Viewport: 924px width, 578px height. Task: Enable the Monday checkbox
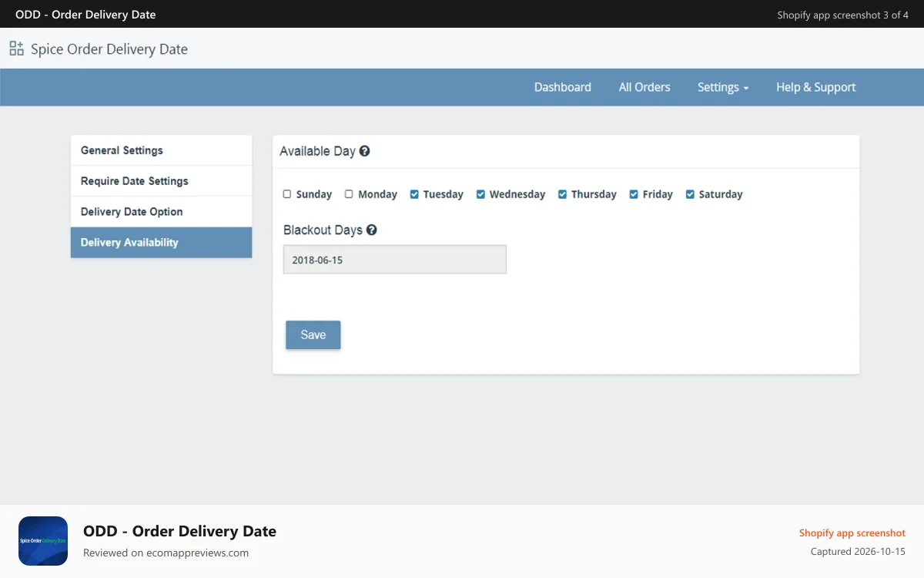[x=349, y=194]
